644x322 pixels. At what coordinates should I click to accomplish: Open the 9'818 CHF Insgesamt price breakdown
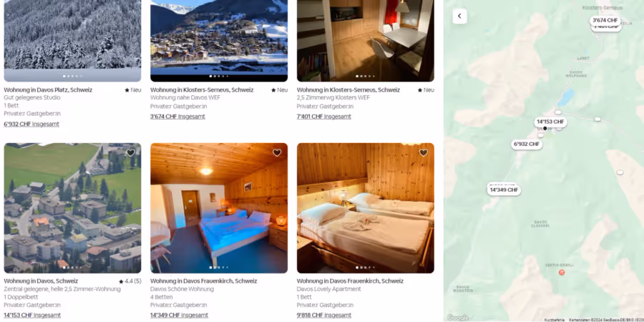click(323, 316)
